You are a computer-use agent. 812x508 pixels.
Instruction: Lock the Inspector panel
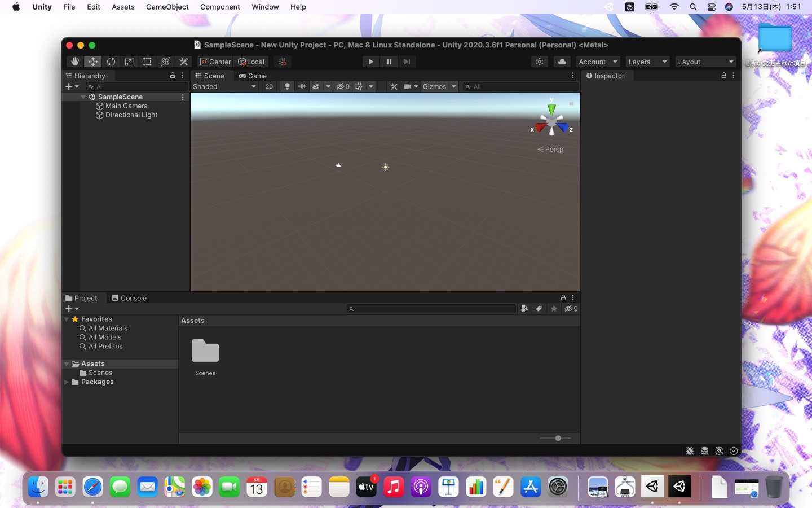tap(723, 75)
